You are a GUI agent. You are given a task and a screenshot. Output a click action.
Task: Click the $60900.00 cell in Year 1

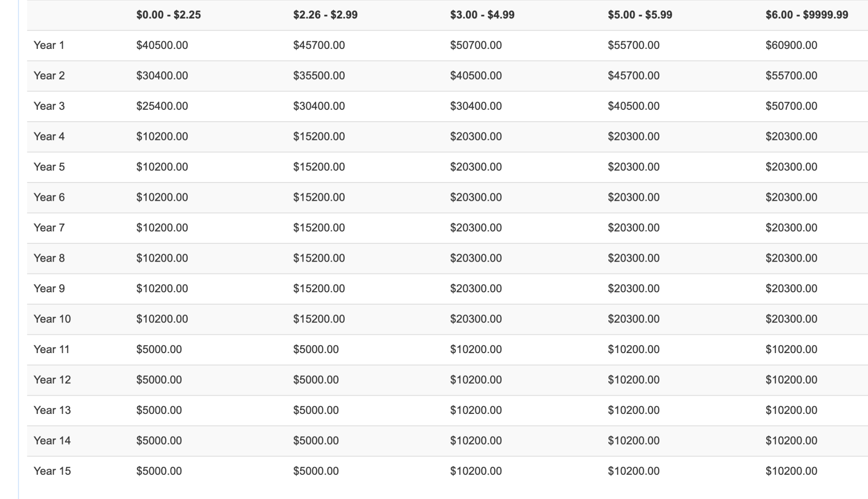[x=791, y=45]
